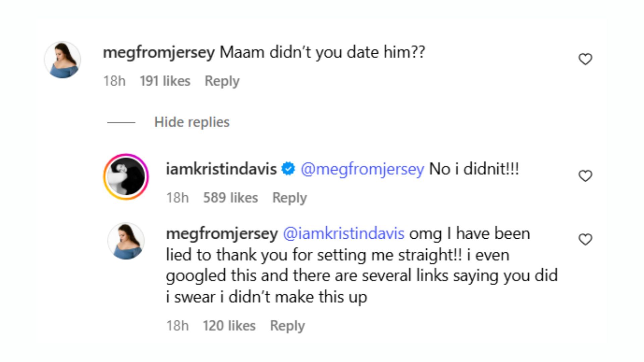Screen dimensions: 644x362
Task: Open megfromjersey's profile picture on the top comment
Action: pos(63,60)
